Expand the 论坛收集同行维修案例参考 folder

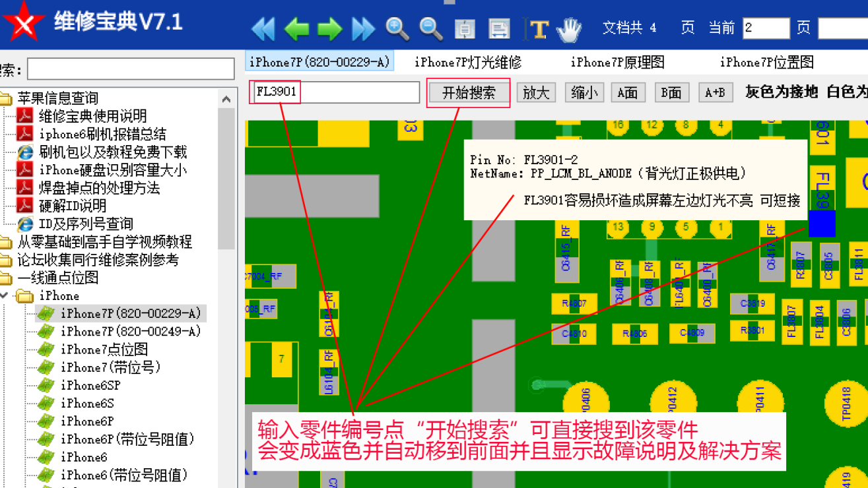tap(98, 260)
